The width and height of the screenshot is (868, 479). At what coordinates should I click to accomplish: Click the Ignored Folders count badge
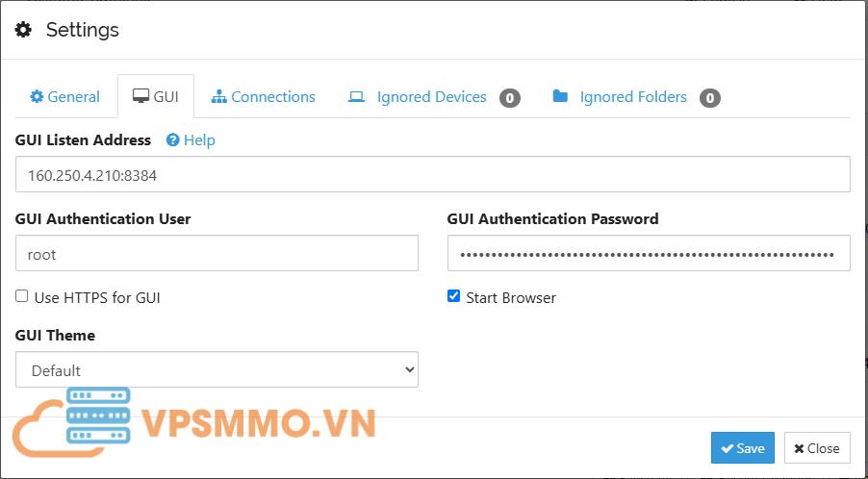click(x=710, y=97)
